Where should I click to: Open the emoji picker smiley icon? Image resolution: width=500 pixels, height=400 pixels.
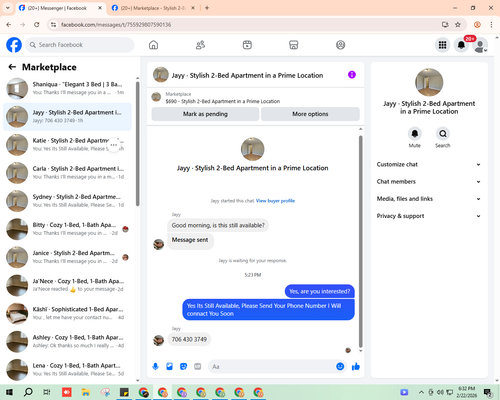[x=340, y=367]
